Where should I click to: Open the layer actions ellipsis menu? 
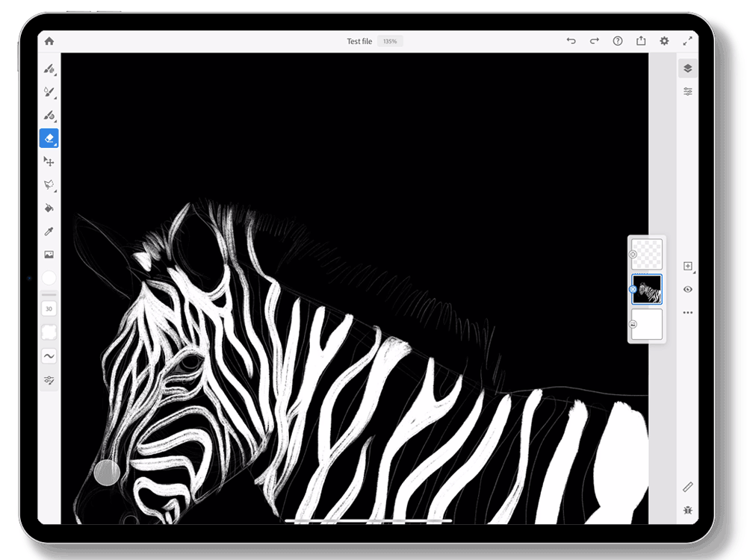(687, 313)
